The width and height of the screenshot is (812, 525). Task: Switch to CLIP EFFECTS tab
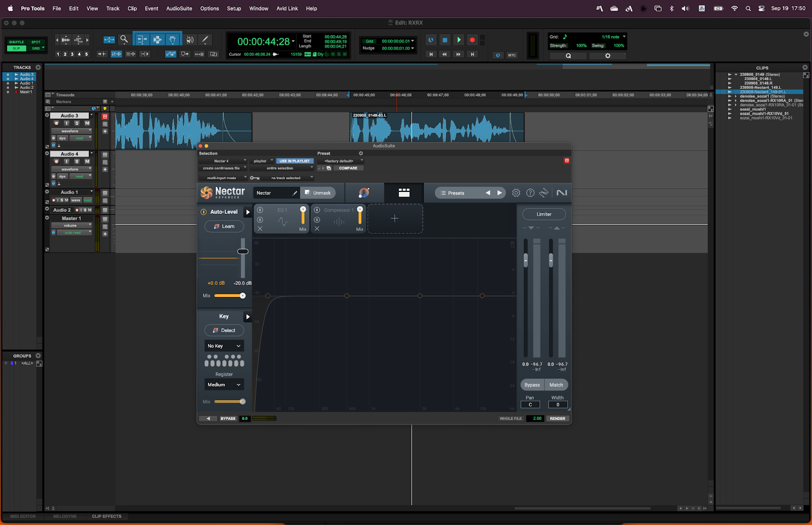[x=107, y=516]
